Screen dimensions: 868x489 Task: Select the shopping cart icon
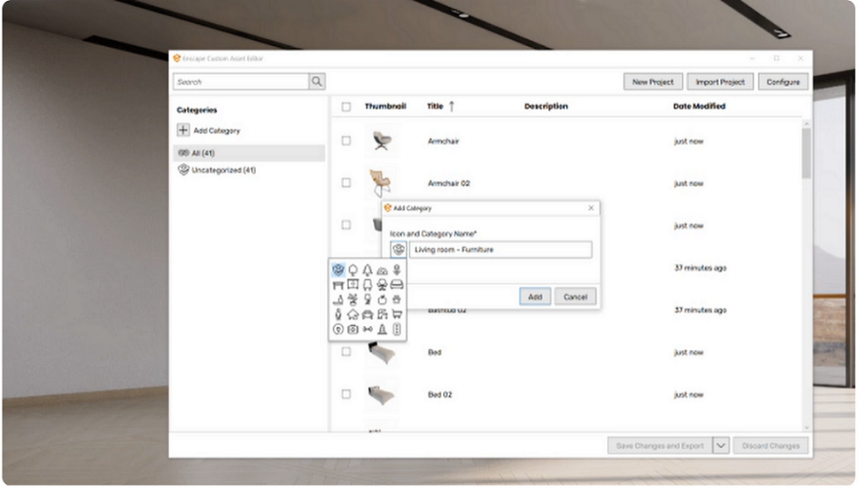point(397,314)
